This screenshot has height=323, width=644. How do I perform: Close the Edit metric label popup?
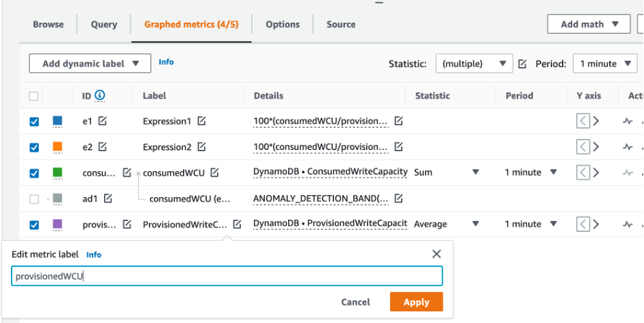437,254
